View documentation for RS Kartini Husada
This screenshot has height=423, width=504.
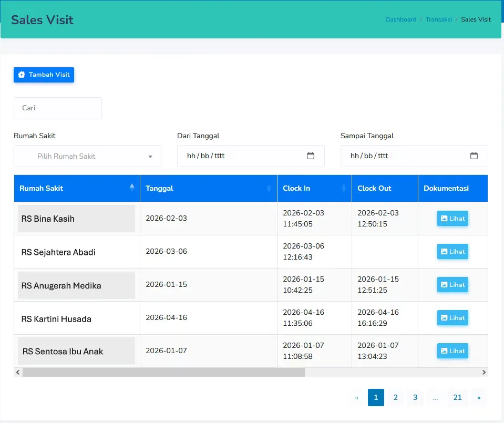pyautogui.click(x=452, y=318)
